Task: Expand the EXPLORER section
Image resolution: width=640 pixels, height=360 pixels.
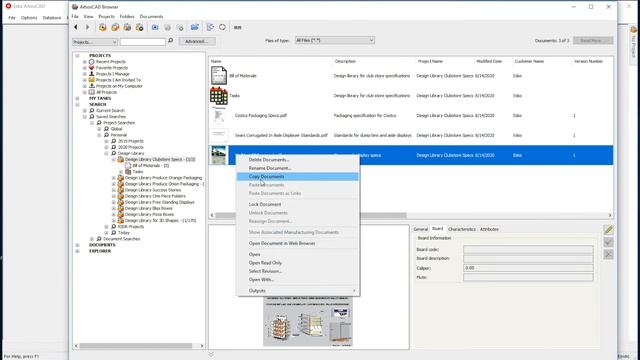Action: (x=77, y=251)
